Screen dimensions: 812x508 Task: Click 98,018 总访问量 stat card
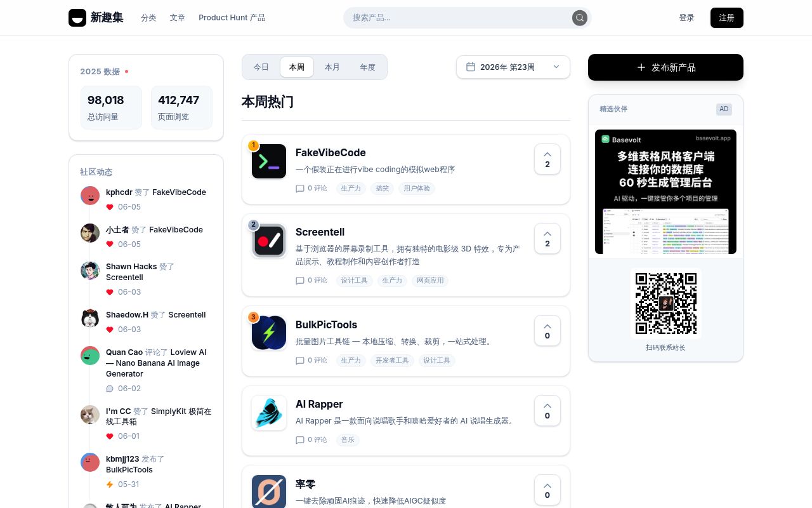111,107
